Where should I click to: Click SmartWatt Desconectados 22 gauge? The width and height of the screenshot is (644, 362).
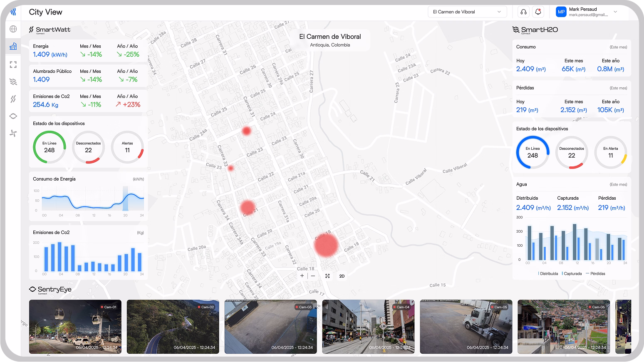pos(88,147)
